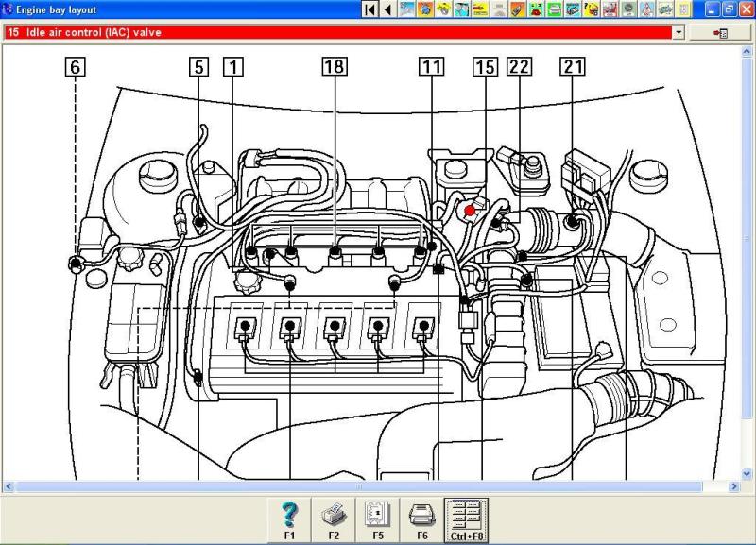Open help with the F1 question mark
Viewport: 756px width, 545px height.
click(290, 519)
